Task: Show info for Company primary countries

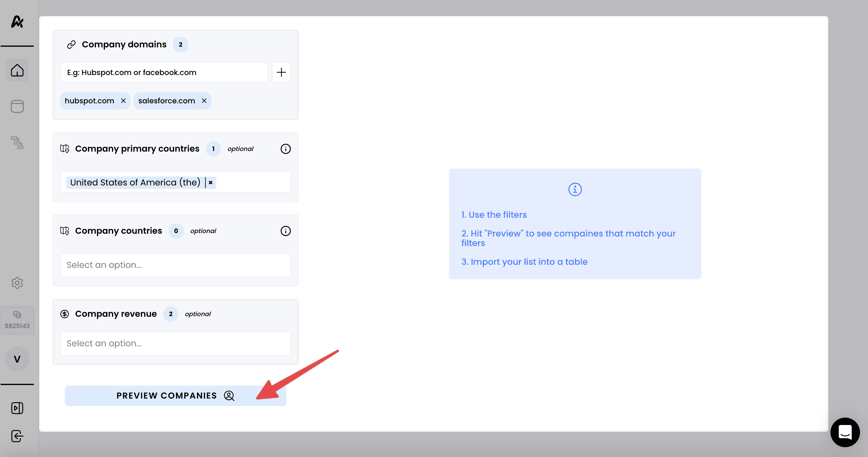Action: (285, 149)
